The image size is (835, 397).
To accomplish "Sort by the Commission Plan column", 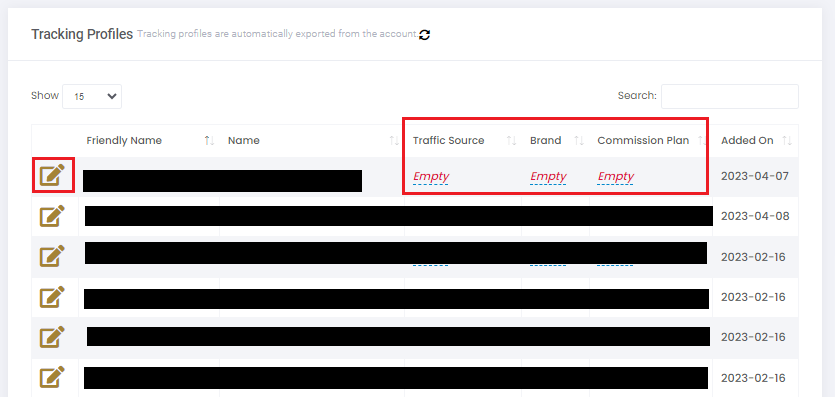I will 651,140.
